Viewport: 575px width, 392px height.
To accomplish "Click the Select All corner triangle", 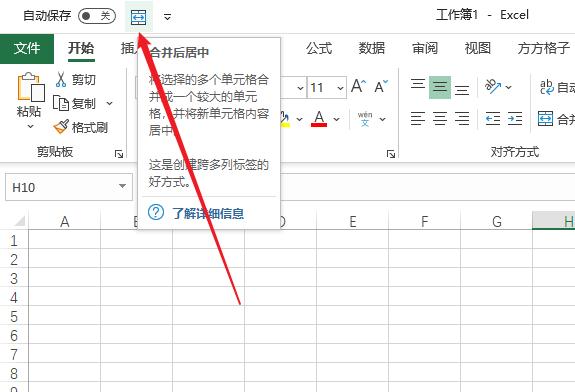I will (19, 221).
